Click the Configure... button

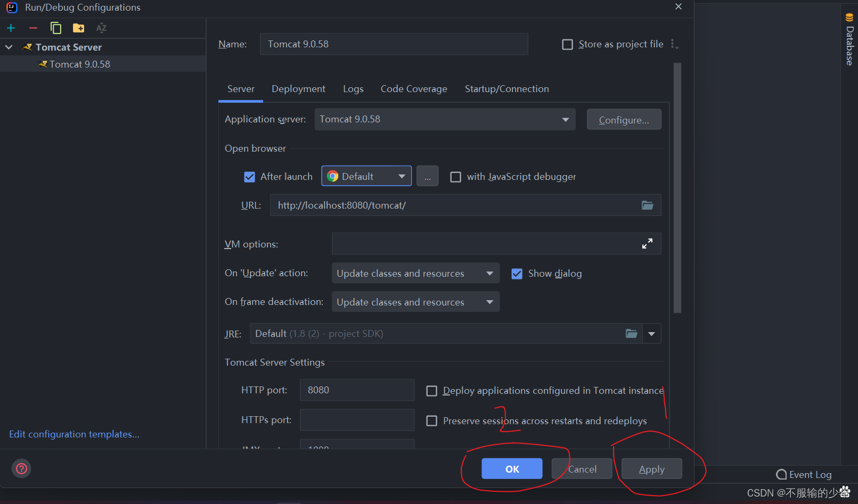coord(624,120)
